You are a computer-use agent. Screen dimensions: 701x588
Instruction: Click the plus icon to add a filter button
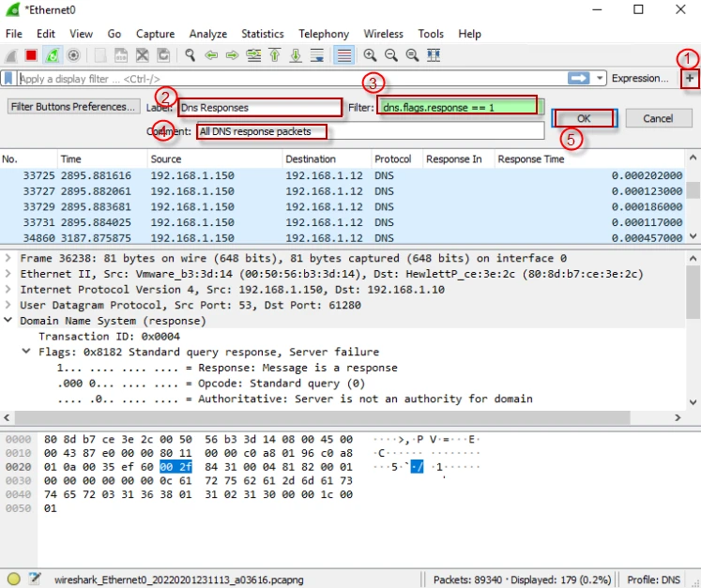tap(690, 79)
